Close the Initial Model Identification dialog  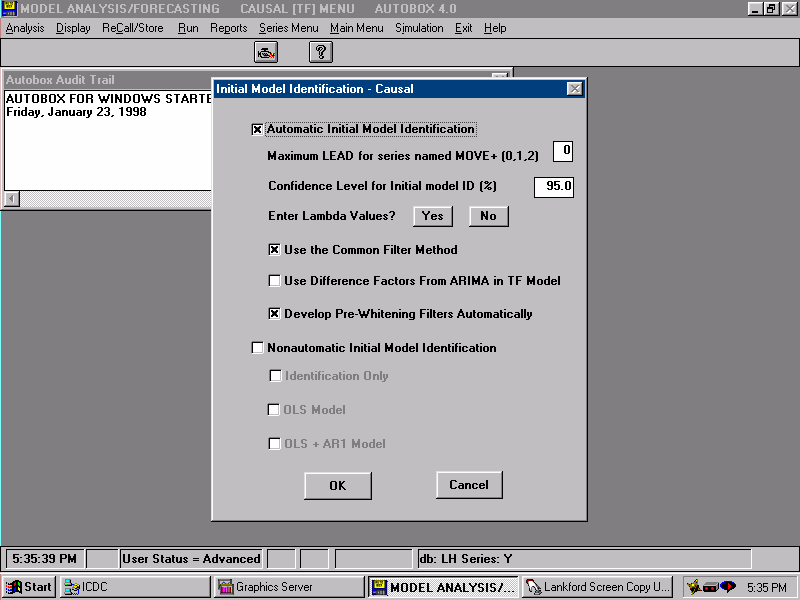574,89
